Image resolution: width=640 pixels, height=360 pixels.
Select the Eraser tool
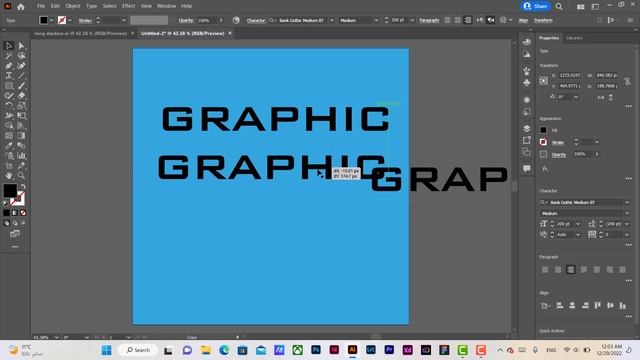tap(21, 96)
